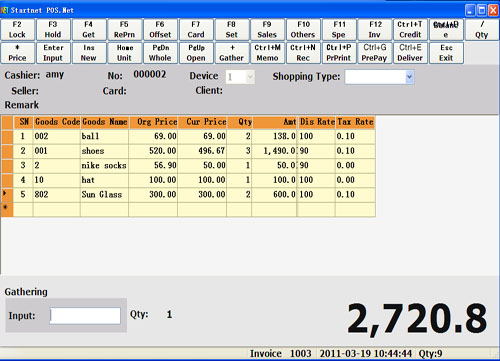Click the Ctrl+P PrPrint button
Image resolution: width=500 pixels, height=361 pixels.
339,53
